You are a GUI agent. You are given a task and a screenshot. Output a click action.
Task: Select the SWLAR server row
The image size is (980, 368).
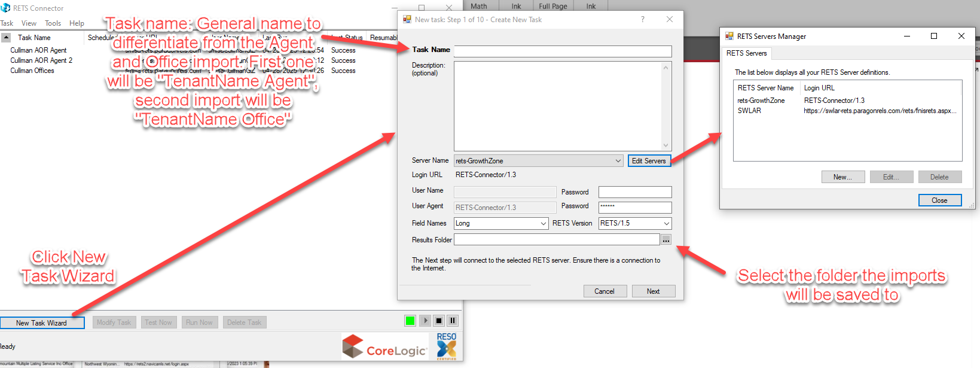tap(749, 111)
